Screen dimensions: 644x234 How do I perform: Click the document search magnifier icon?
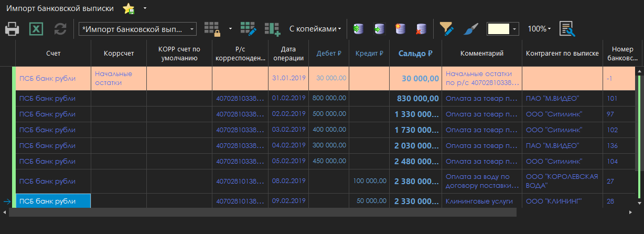tap(567, 29)
